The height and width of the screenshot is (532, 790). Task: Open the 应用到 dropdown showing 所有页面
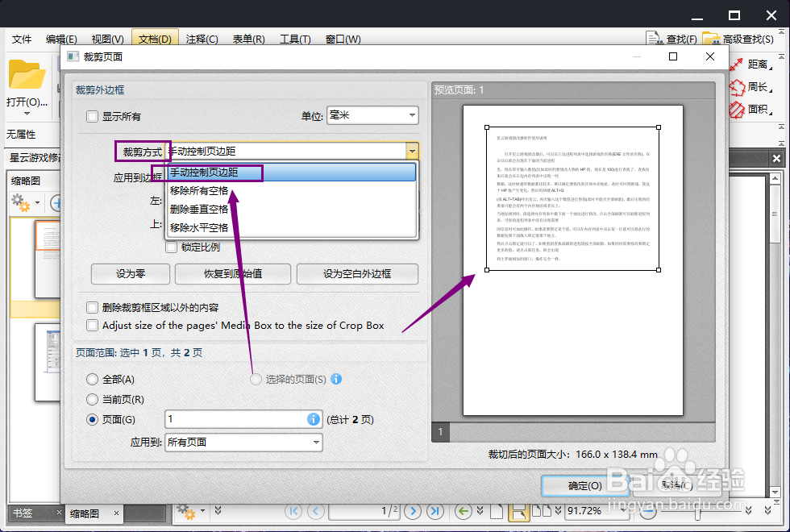coord(243,442)
